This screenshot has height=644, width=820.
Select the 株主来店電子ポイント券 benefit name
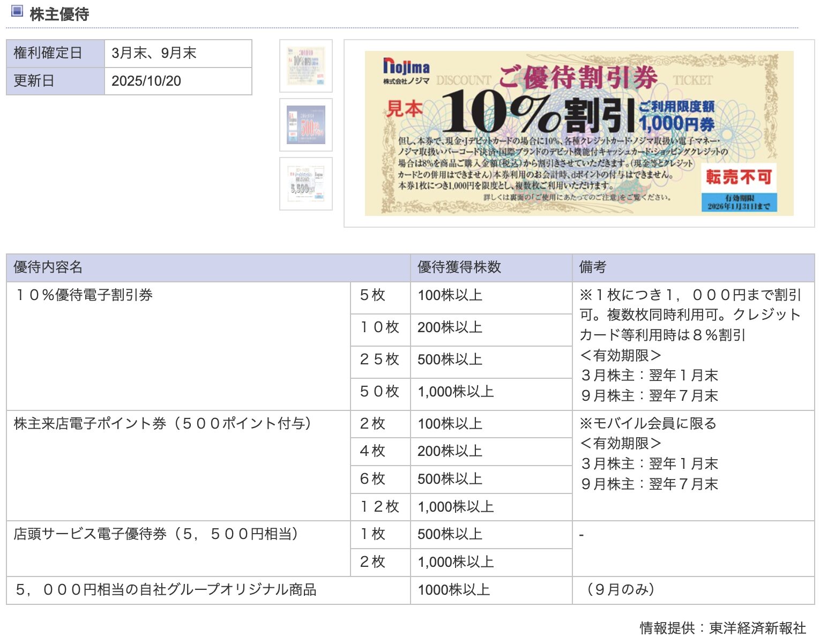pyautogui.click(x=162, y=423)
